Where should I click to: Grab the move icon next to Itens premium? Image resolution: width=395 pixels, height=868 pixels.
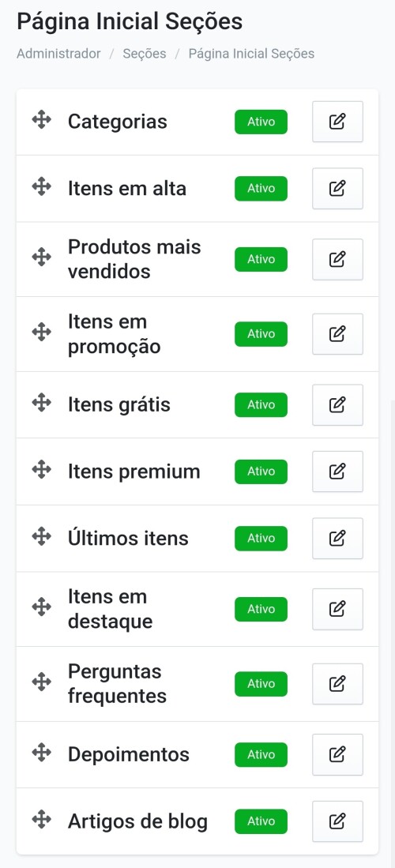[x=42, y=470]
